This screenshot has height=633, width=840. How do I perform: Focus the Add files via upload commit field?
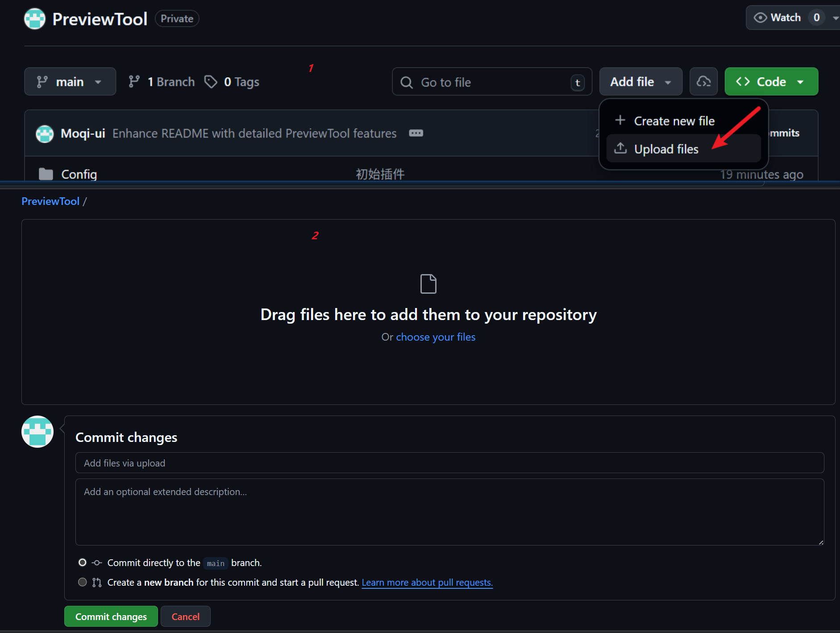pyautogui.click(x=449, y=463)
